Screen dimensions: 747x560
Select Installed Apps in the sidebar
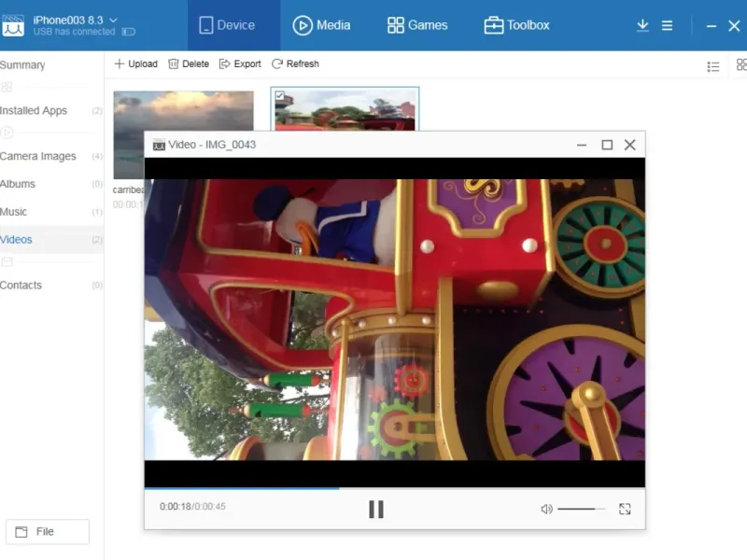[51, 110]
